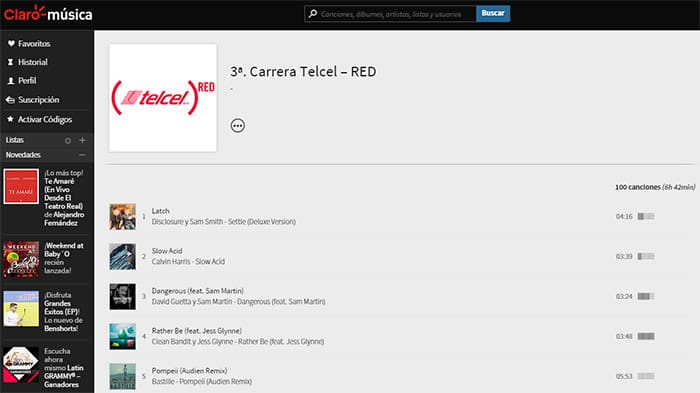This screenshot has width=700, height=393.
Task: Click the Listas section header
Action: [x=15, y=140]
